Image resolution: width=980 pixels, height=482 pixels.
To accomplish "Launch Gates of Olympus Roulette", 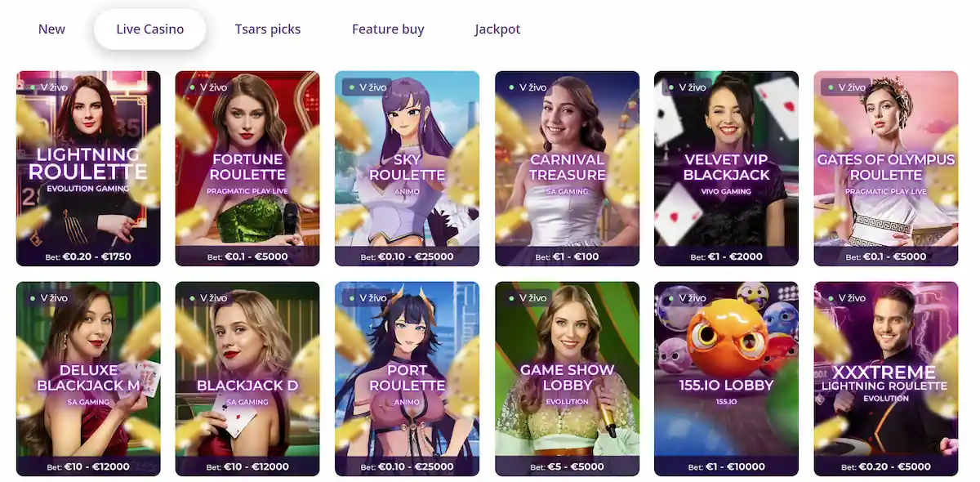I will coord(886,168).
